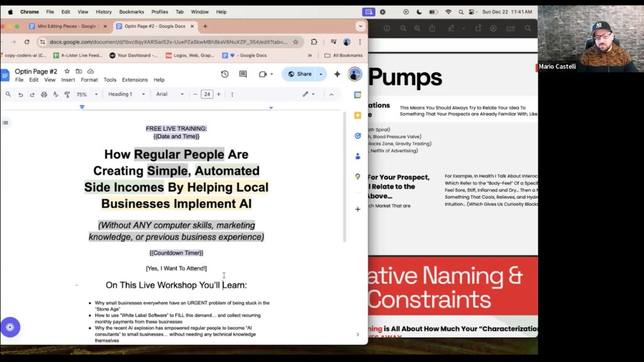The width and height of the screenshot is (644, 362).
Task: Open Gemini sparkle icon in Docs
Action: [337, 74]
